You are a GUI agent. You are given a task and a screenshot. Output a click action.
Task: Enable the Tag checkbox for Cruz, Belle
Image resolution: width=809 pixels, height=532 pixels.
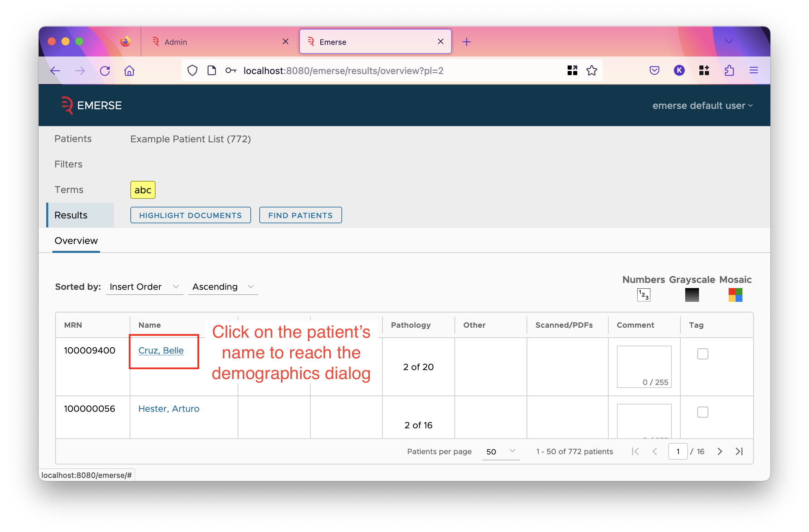(x=703, y=354)
